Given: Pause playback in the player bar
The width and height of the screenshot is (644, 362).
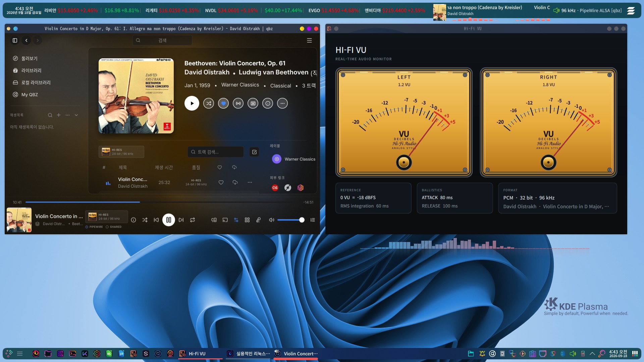Looking at the screenshot, I should click(x=169, y=220).
